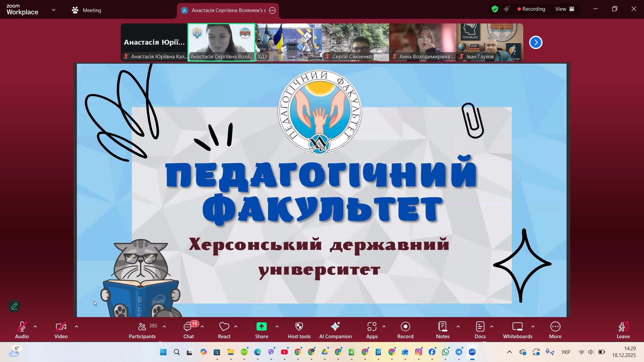Screen dimensions: 644x362
Task: Expand the Whiteboards options caret
Action: [533, 326]
